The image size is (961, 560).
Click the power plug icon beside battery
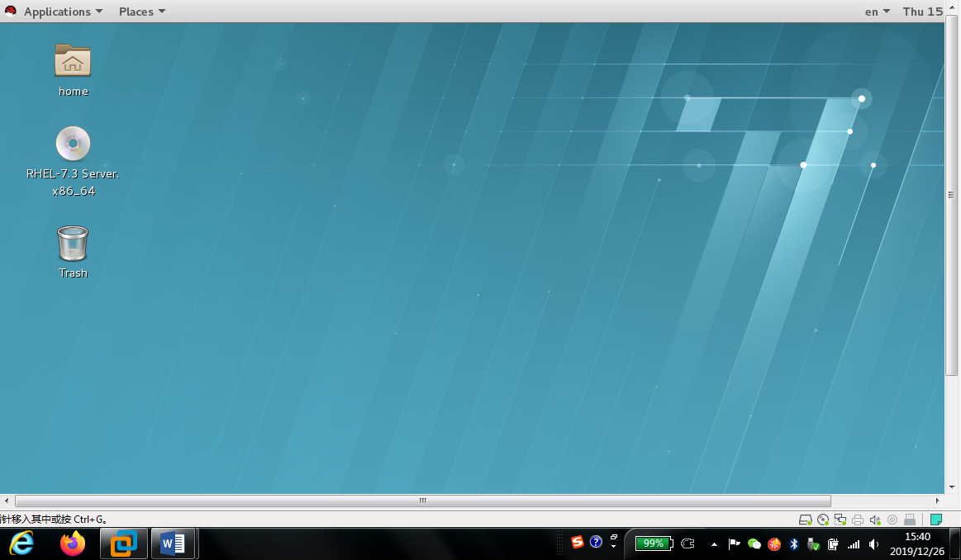pyautogui.click(x=687, y=543)
